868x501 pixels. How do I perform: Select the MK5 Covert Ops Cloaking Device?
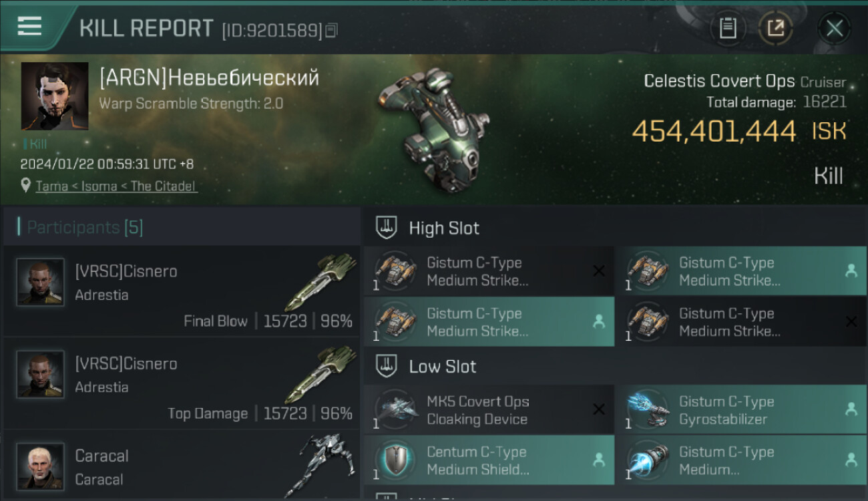click(489, 410)
